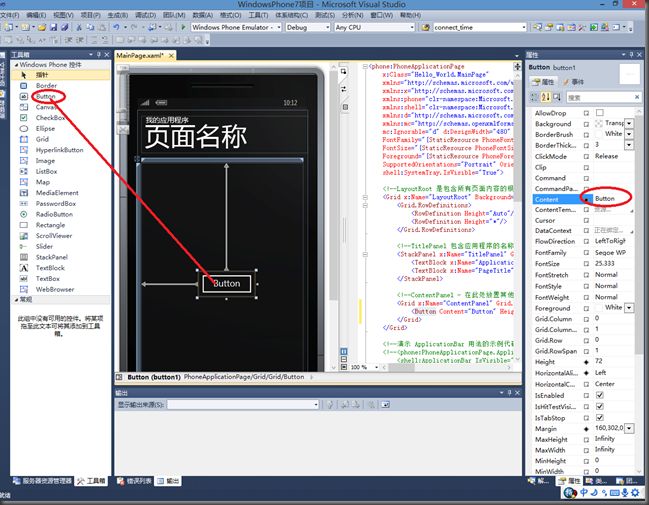Click the Background transparent color swatch
The height and width of the screenshot is (505, 649).
pyautogui.click(x=598, y=123)
